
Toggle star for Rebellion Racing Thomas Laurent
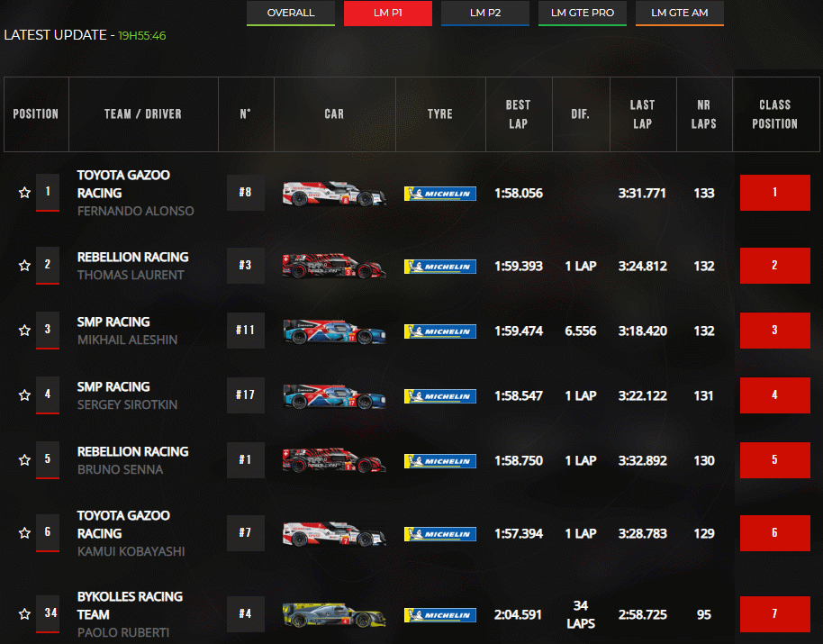click(x=24, y=266)
